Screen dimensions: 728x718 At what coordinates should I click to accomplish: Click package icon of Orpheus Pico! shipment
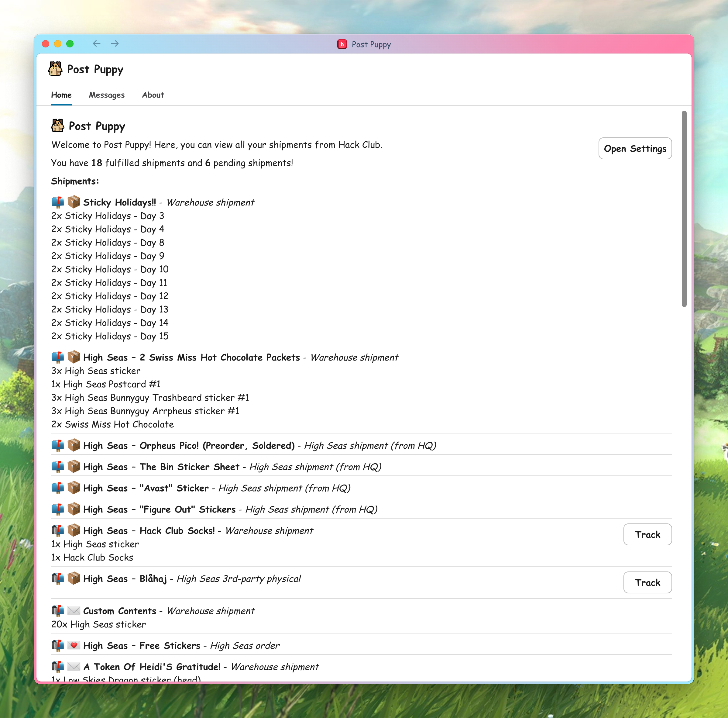point(74,445)
